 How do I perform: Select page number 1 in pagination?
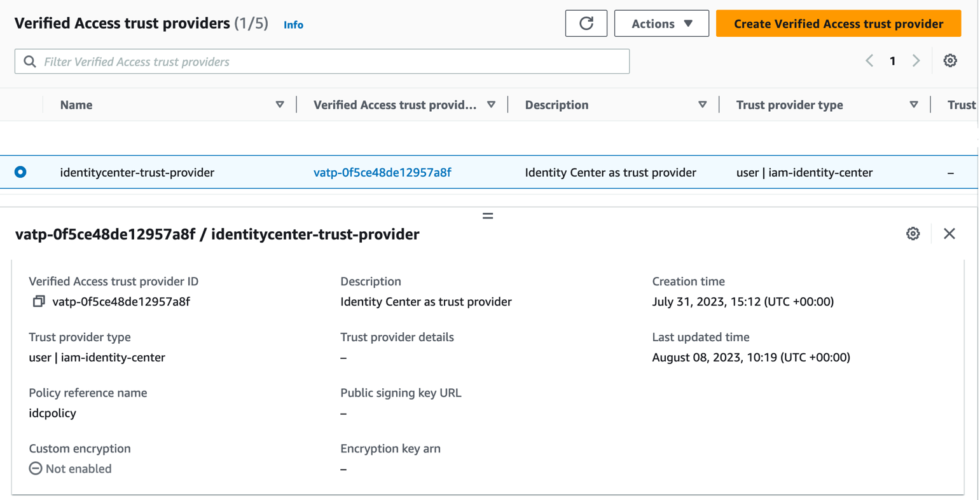coord(892,60)
